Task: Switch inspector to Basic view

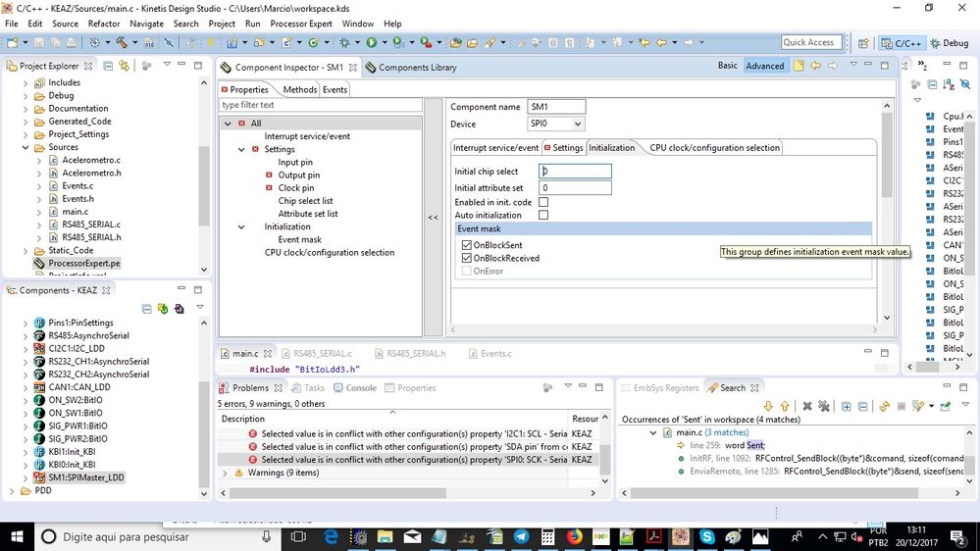Action: (728, 66)
